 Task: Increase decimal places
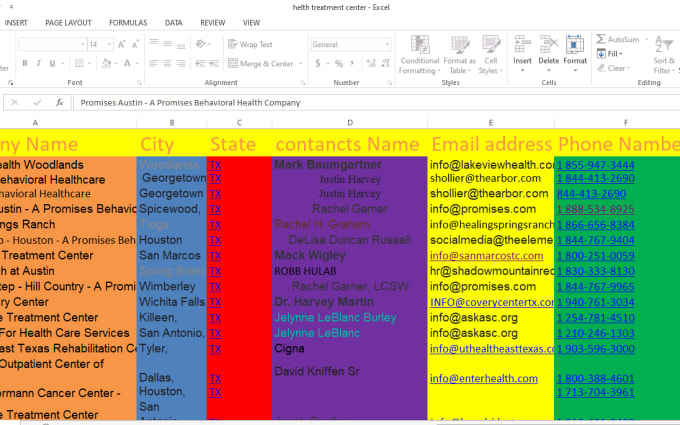(x=371, y=63)
